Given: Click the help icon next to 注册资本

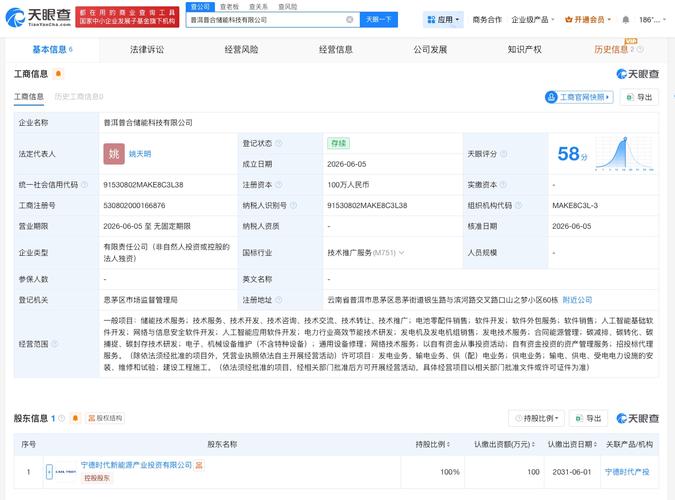Looking at the screenshot, I should pos(279,185).
